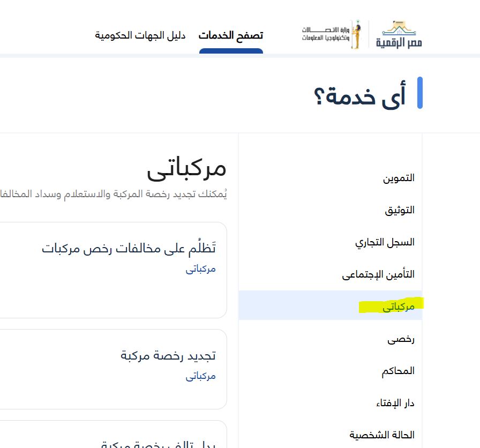This screenshot has width=480, height=448.
Task: Select دار الإفتاء services
Action: (394, 402)
